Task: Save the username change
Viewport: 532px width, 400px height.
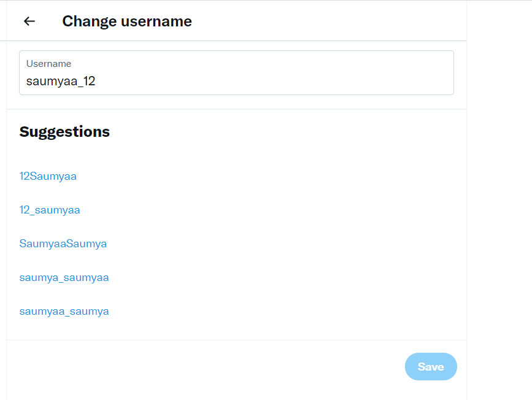Action: [431, 366]
